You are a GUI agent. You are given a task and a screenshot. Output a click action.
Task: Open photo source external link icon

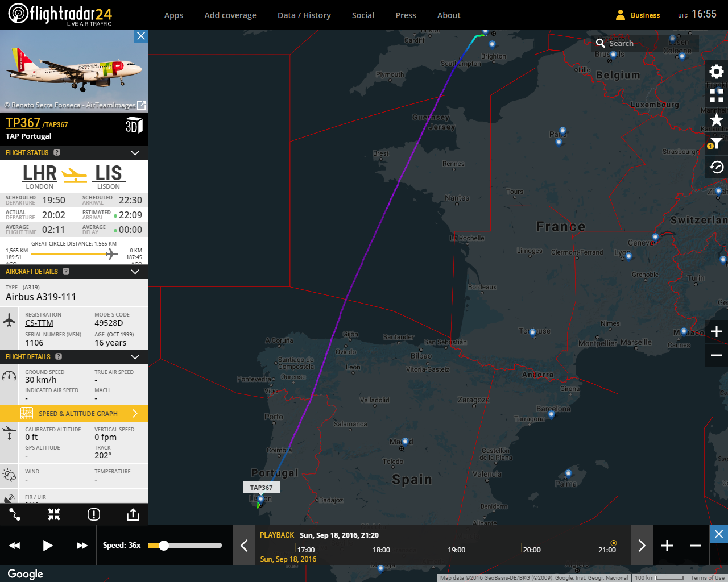pos(142,105)
